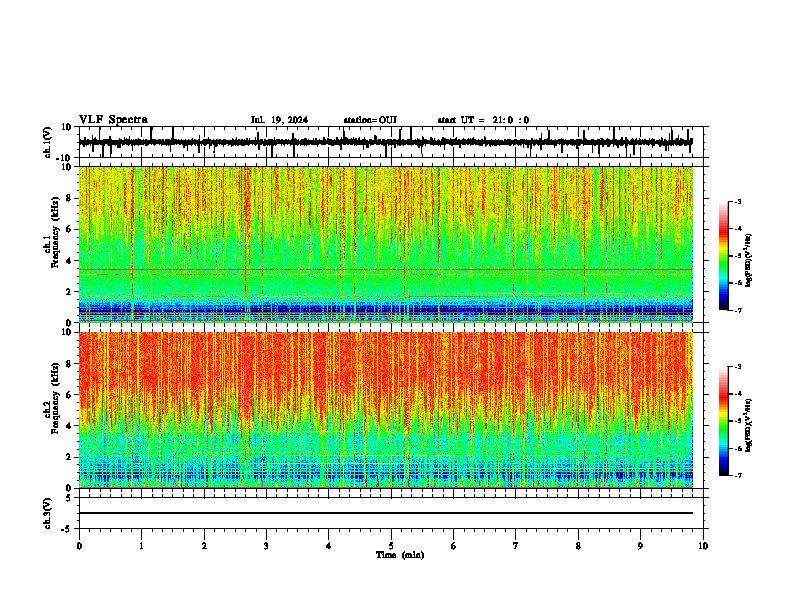Screen dimensions: 792x612
Task: Click the "6" kHz tick on ch.2 spectrogram
Action: pos(69,395)
